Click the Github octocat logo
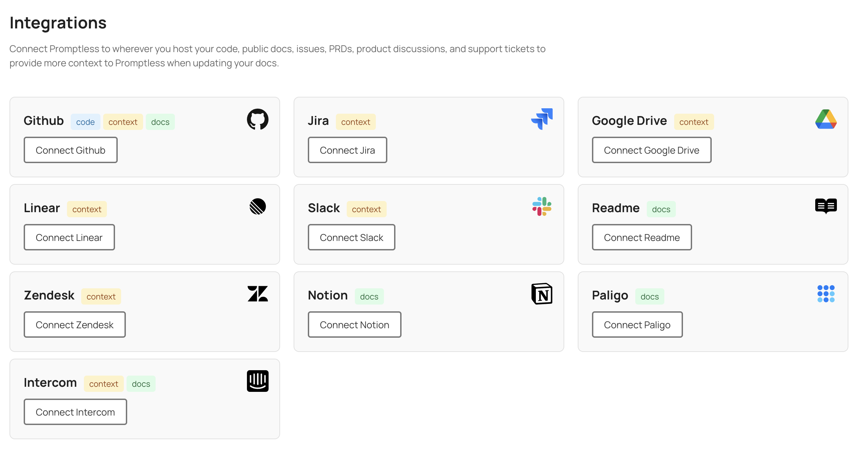The image size is (868, 469). (257, 120)
